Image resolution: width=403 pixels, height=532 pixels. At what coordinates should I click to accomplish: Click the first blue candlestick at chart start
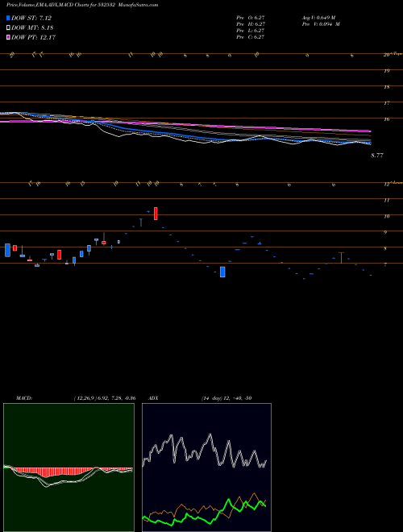7,250
